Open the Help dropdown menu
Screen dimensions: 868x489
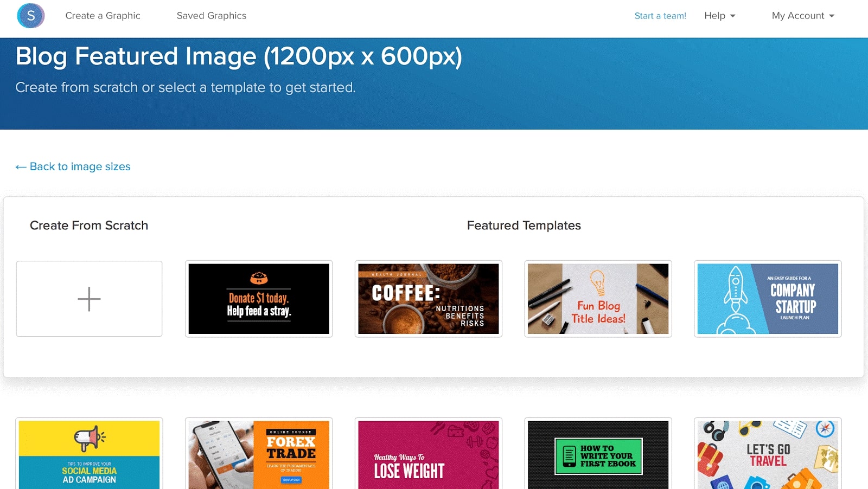(719, 16)
